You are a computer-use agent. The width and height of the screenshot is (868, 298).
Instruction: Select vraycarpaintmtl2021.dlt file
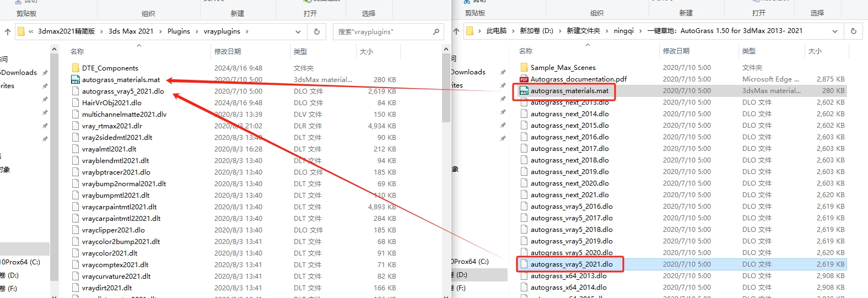click(x=119, y=207)
